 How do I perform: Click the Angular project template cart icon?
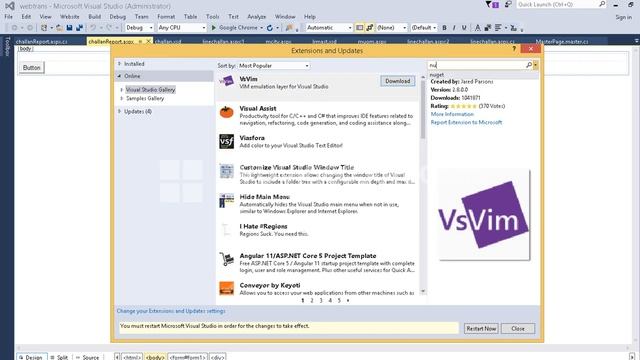point(227,259)
